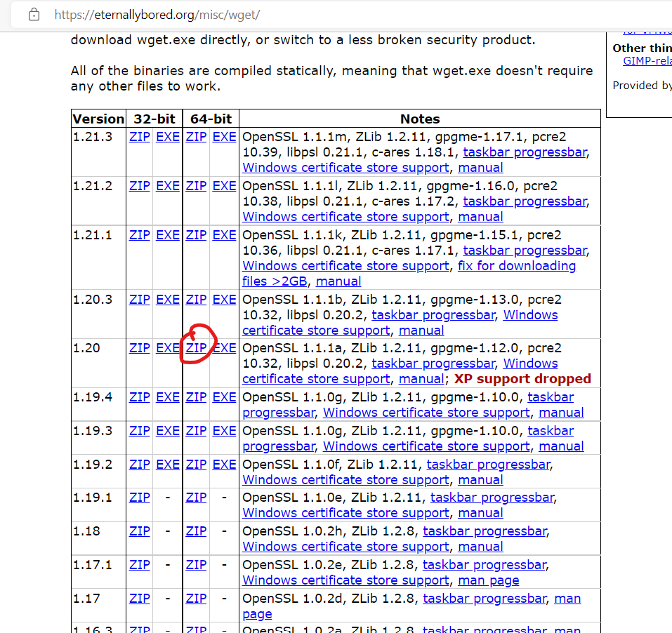Open taskbar progressbar link in the 1.18 row
This screenshot has width=672, height=633.
click(485, 531)
